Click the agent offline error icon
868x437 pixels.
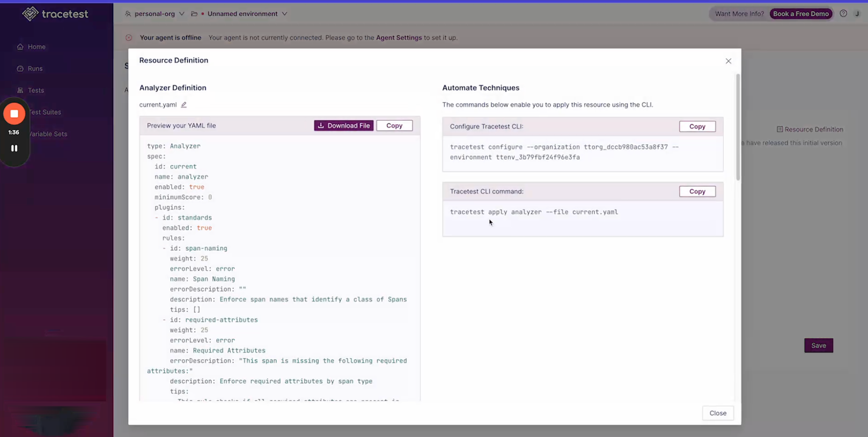click(x=129, y=38)
